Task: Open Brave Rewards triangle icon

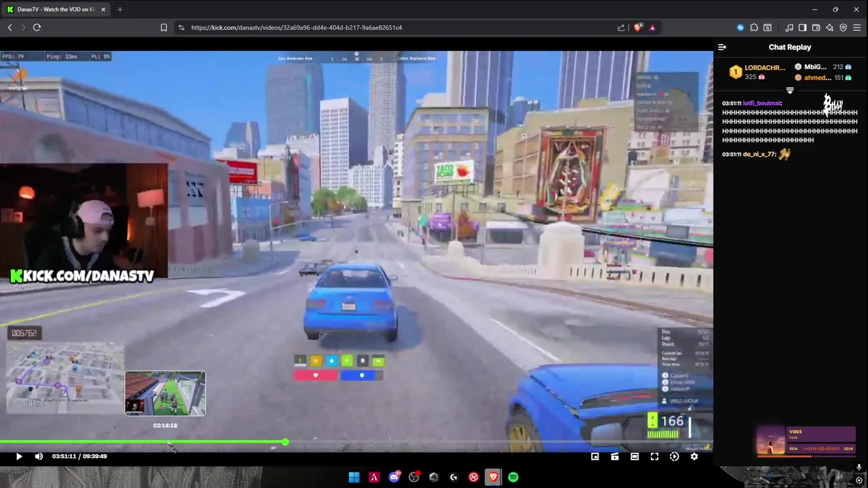Action: pyautogui.click(x=652, y=27)
